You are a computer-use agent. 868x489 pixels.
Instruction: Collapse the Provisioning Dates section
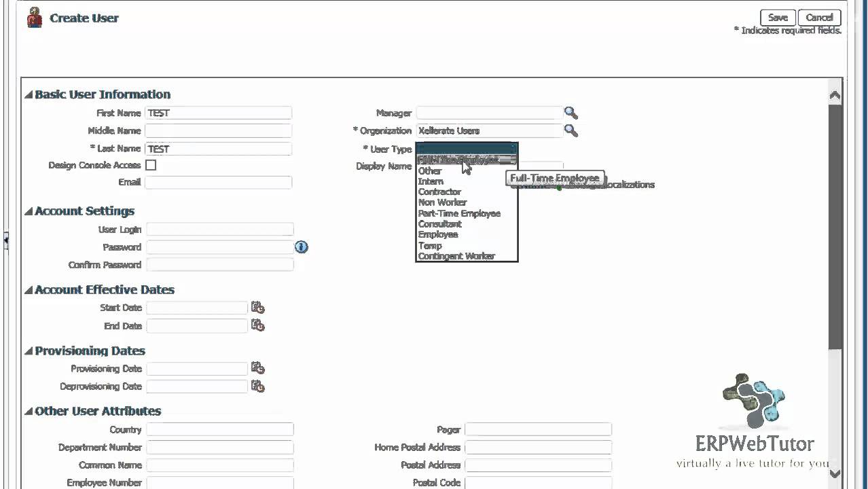(x=29, y=351)
